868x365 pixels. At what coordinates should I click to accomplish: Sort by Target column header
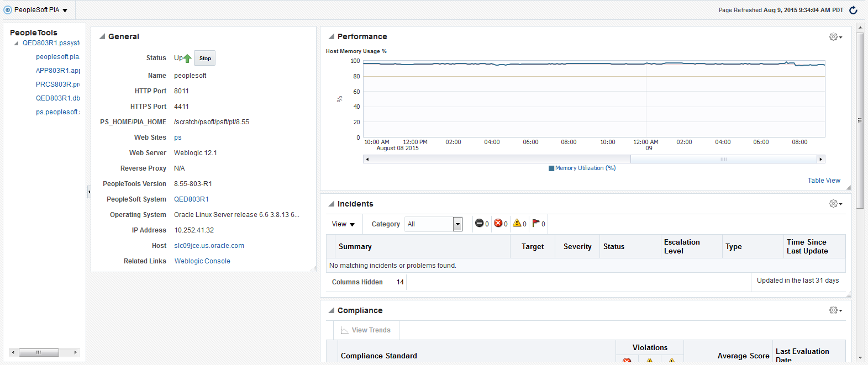533,246
